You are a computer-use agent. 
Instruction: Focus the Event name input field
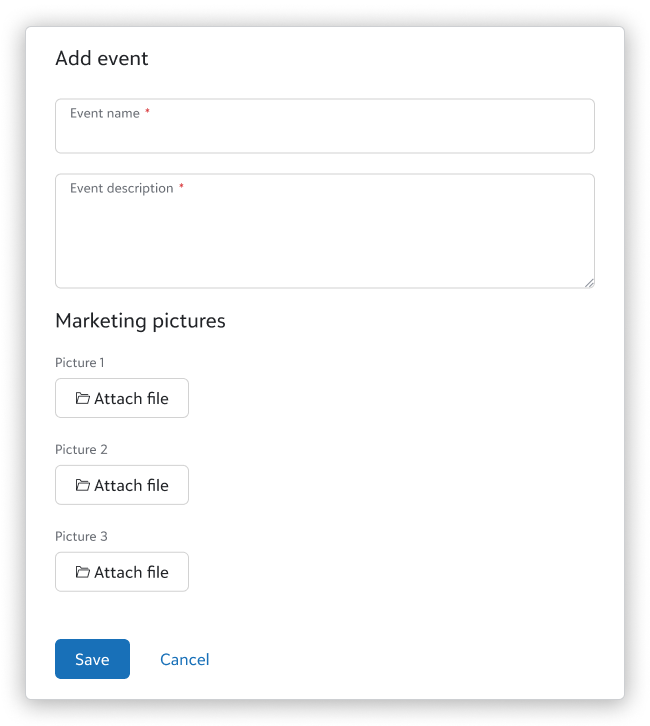click(324, 135)
